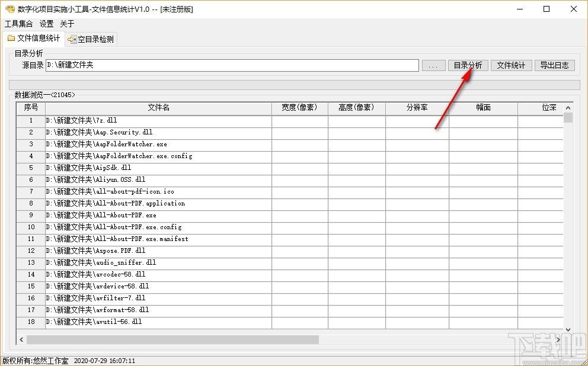Image resolution: width=588 pixels, height=366 pixels.
Task: Click the horizontal scrollbar thumb
Action: pos(172,339)
